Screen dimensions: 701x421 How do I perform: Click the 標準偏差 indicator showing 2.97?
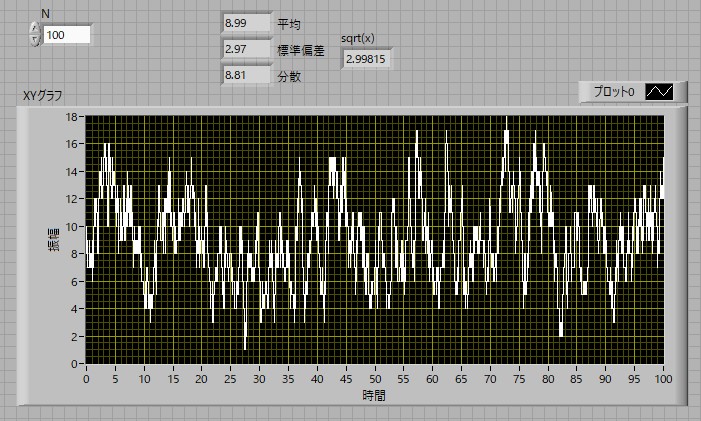(x=246, y=49)
